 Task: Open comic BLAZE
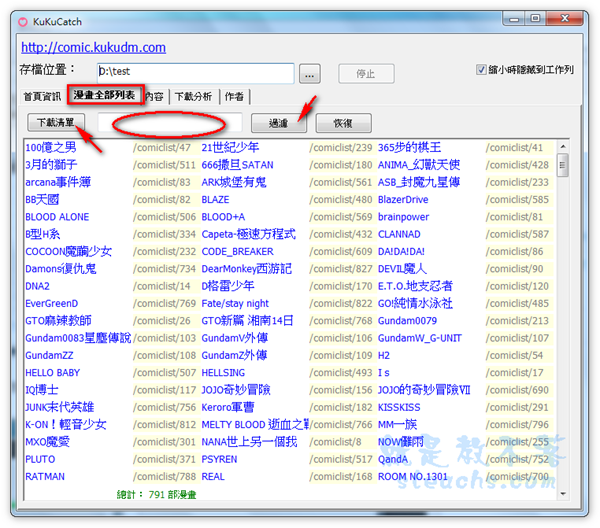coord(215,200)
